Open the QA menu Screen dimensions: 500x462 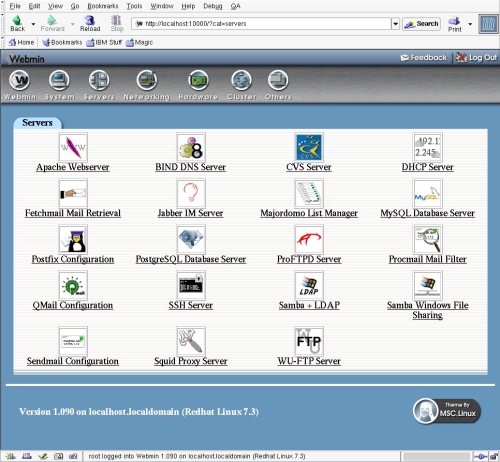pyautogui.click(x=235, y=6)
